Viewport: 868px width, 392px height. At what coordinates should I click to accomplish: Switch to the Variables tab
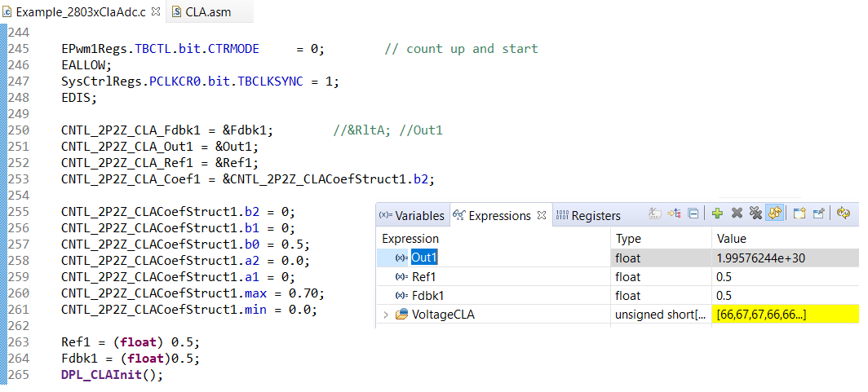click(413, 216)
